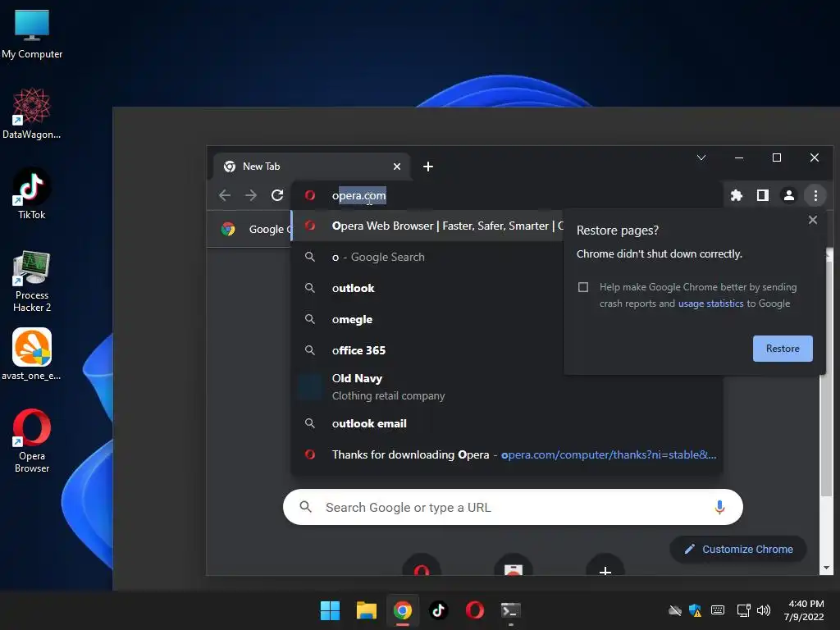Image resolution: width=840 pixels, height=630 pixels.
Task: Open the usage statistics link
Action: click(711, 304)
